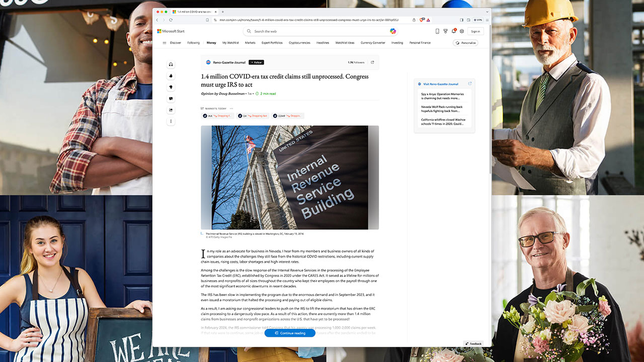The image size is (644, 362).
Task: Open the My Watchlist navigation item
Action: click(230, 43)
